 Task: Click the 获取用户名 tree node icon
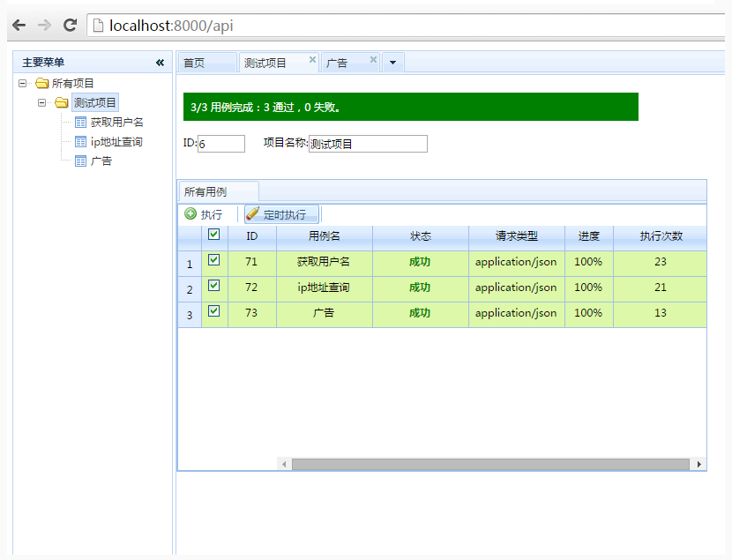[81, 123]
